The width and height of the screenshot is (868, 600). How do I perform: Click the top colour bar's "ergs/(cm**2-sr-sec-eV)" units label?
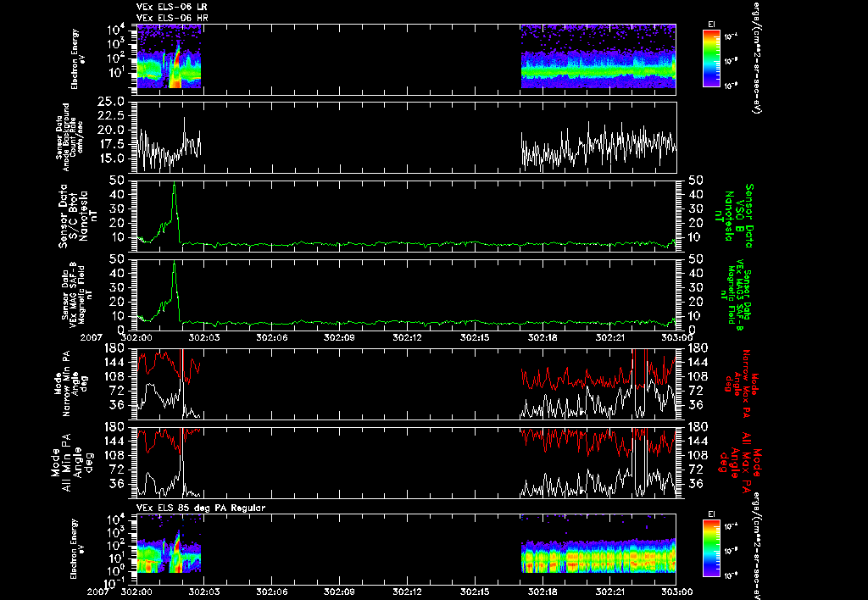click(x=755, y=57)
